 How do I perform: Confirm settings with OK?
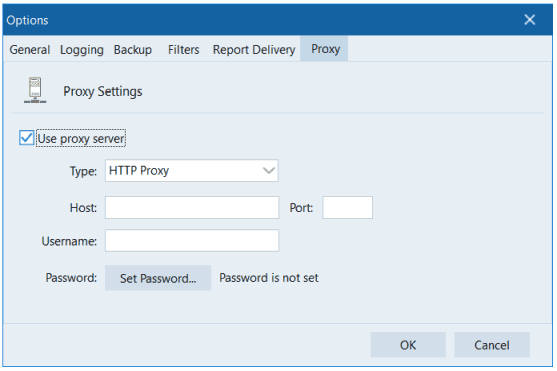coord(408,345)
